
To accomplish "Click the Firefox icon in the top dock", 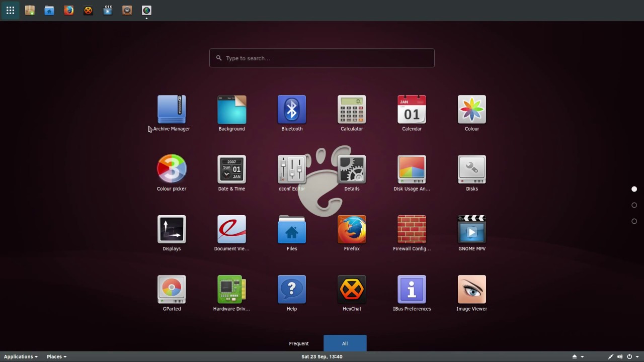I will point(69,10).
